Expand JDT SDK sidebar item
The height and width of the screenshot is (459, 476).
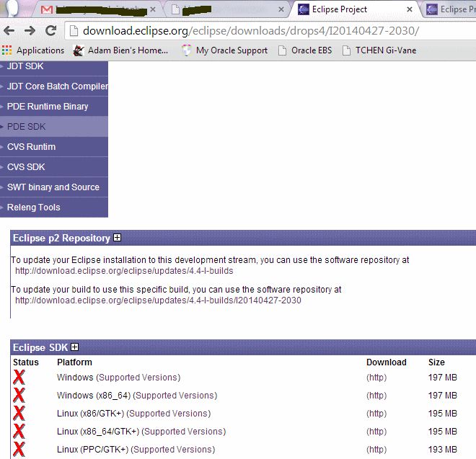pos(25,66)
